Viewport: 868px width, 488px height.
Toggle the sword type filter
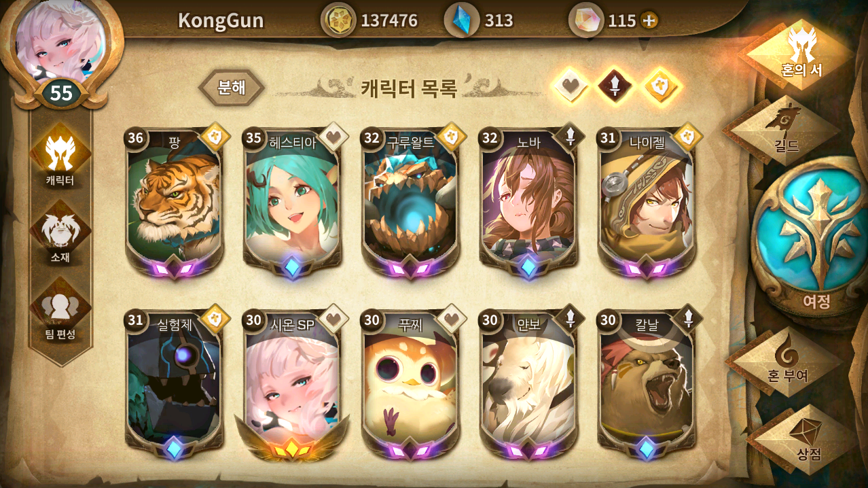pyautogui.click(x=615, y=87)
